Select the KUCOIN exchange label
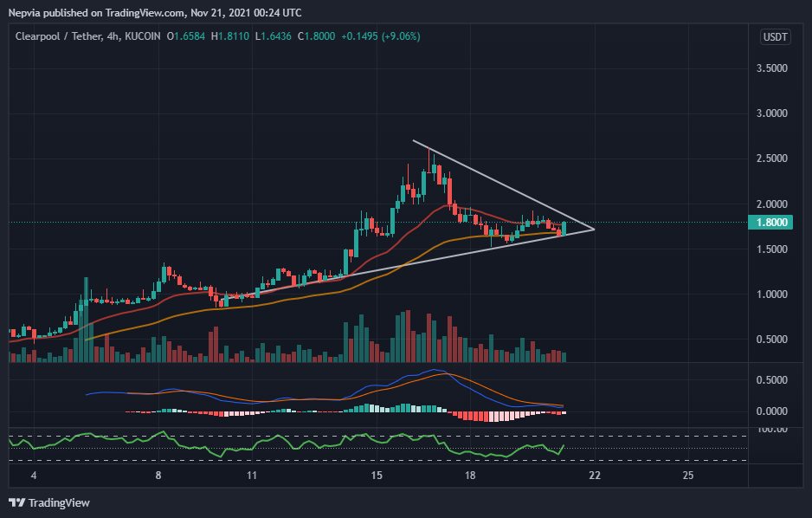Viewport: 812px width, 518px height. (x=145, y=37)
